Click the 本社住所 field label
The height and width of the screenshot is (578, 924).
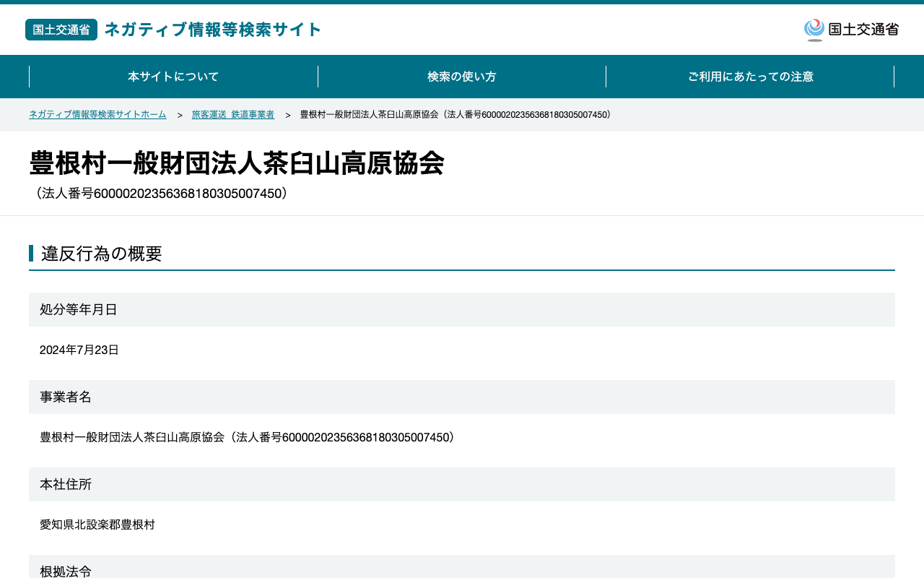click(66, 485)
